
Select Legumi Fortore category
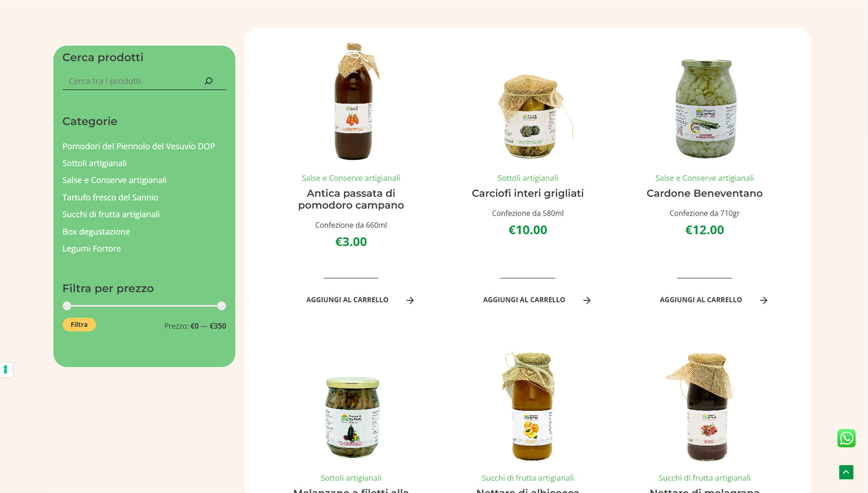click(92, 248)
